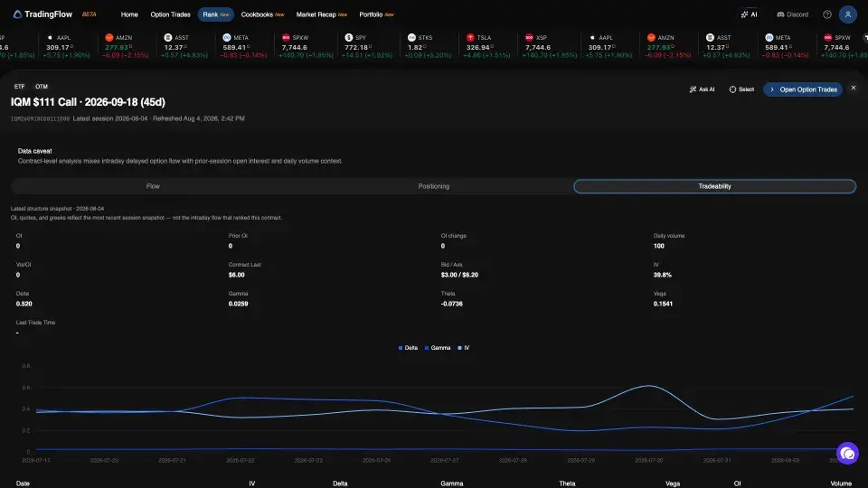Click the help question mark icon
Viewport: 868px width, 488px height.
pyautogui.click(x=827, y=14)
